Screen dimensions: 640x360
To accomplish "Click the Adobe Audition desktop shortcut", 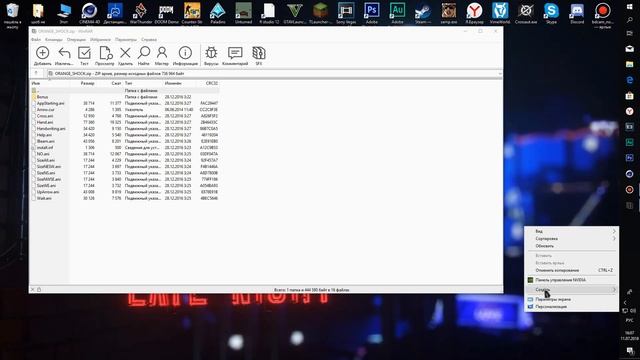I will click(397, 13).
